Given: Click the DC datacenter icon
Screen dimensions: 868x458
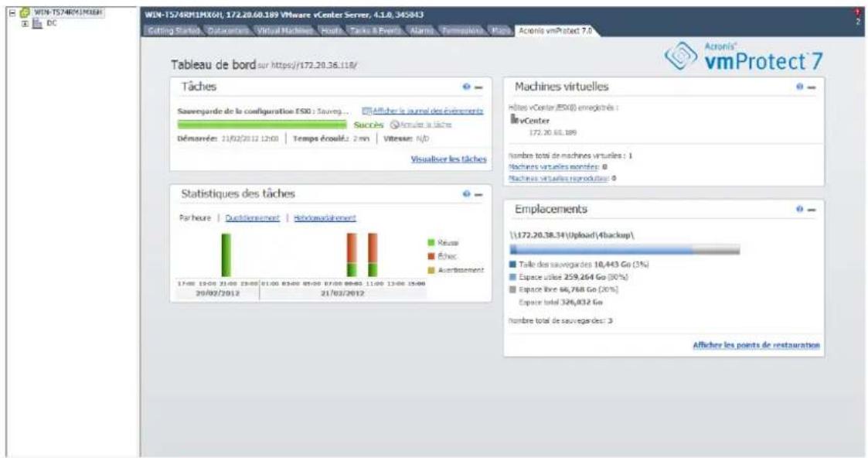Looking at the screenshot, I should point(37,23).
